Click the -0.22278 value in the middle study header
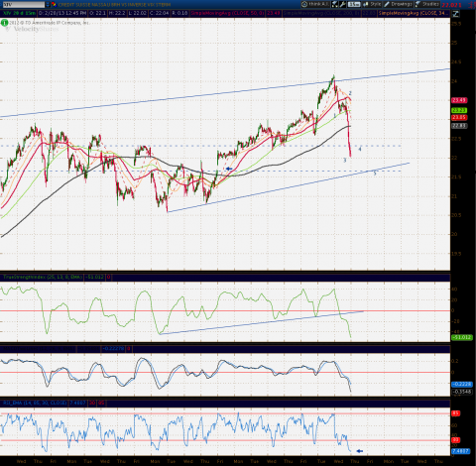This screenshot has width=476, height=466. coord(113,349)
